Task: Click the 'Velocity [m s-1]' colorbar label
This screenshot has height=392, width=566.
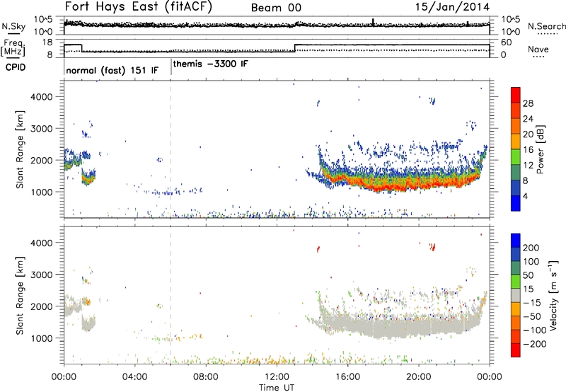Action: (553, 295)
